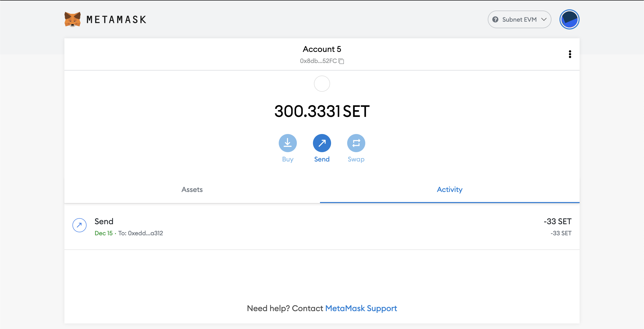Click the Send arrow icon button
644x329 pixels.
[322, 143]
